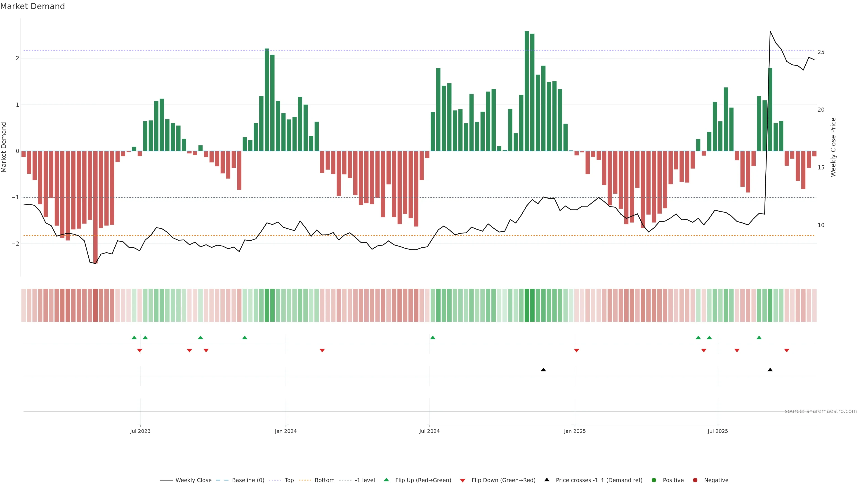Click the black triangle Price crosses legend icon
The image size is (868, 488).
(x=547, y=480)
